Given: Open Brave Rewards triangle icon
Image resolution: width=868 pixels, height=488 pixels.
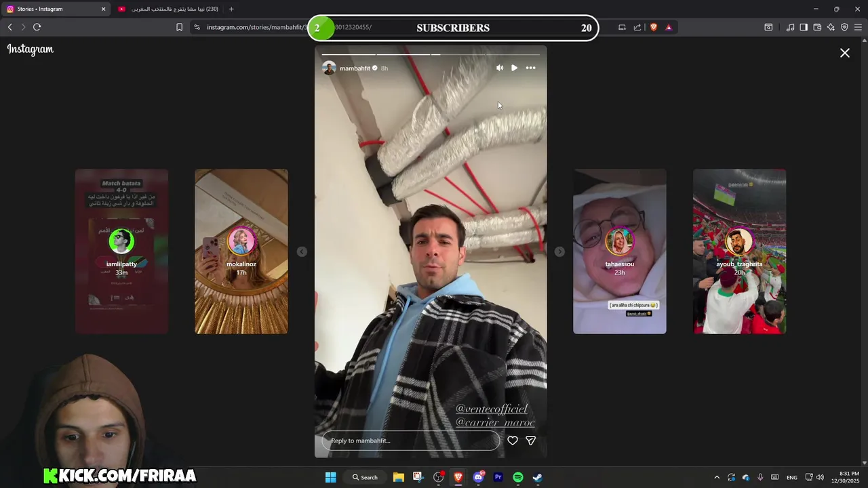Looking at the screenshot, I should pyautogui.click(x=669, y=27).
